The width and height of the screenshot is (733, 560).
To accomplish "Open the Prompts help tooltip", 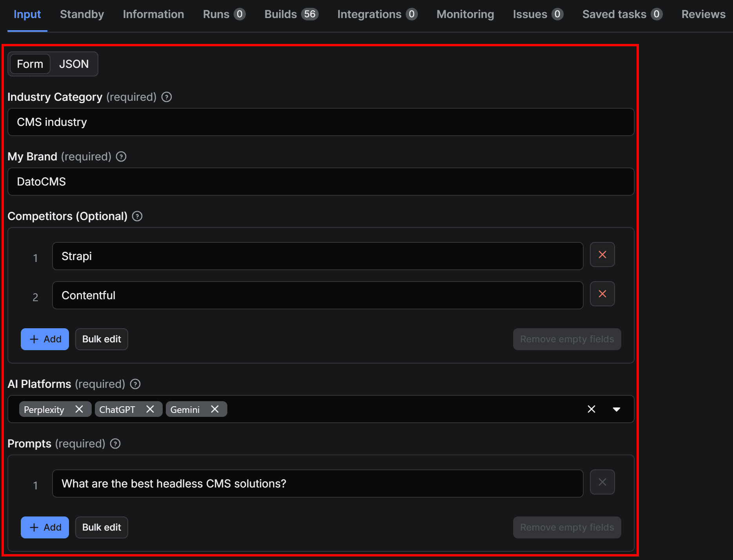I will coord(115,444).
